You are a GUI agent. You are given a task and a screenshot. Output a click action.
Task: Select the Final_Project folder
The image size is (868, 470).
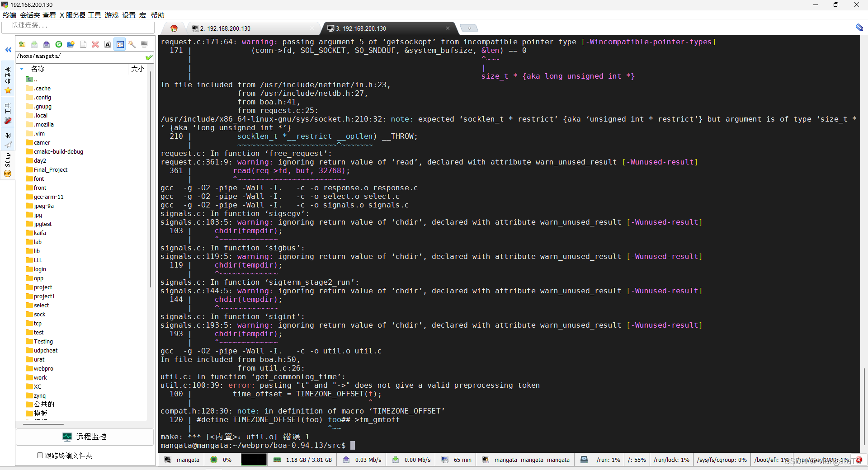point(47,169)
